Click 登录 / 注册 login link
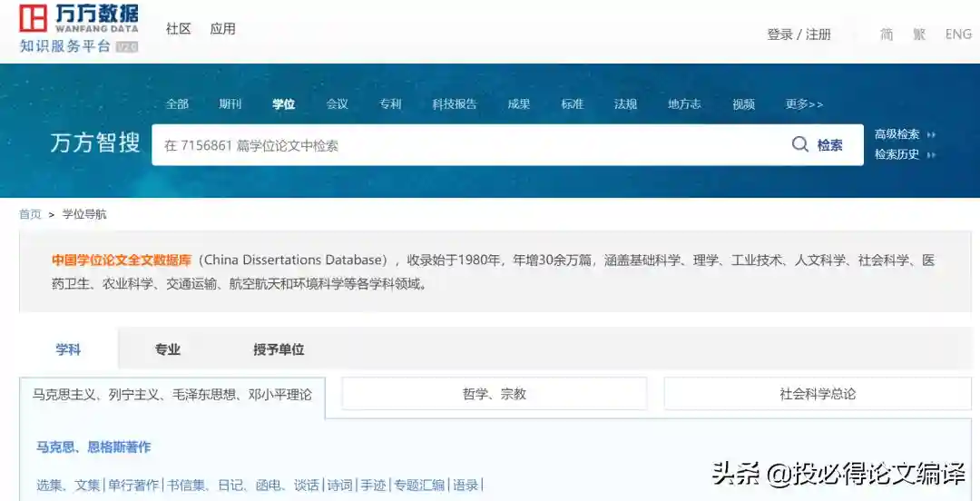 tap(799, 34)
